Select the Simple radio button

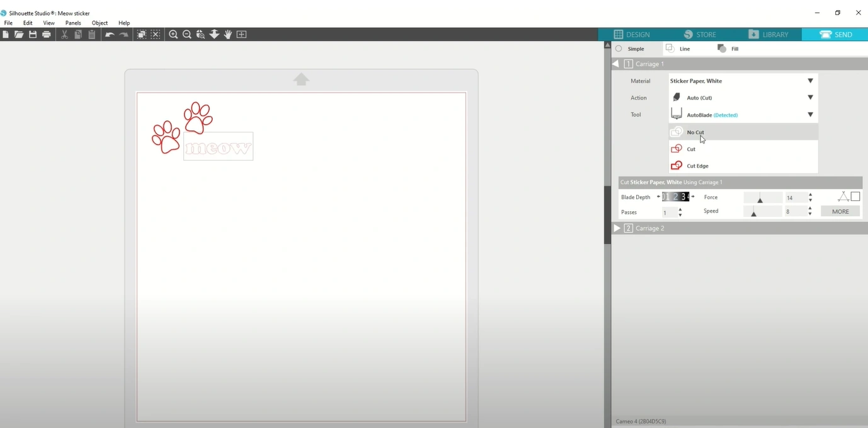point(619,49)
